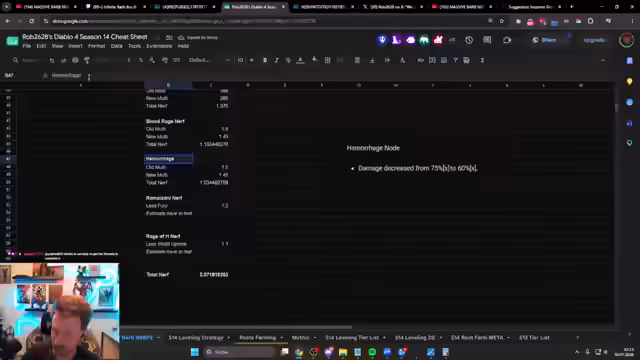Click the Upgrade button

pos(594,40)
